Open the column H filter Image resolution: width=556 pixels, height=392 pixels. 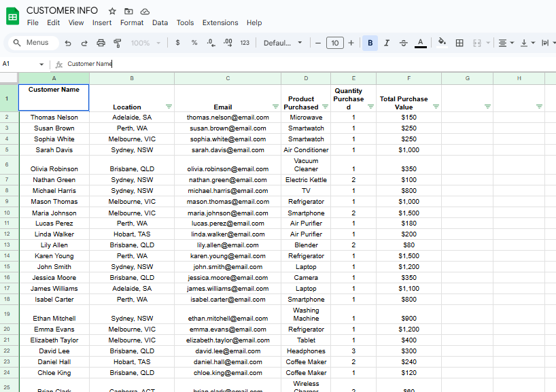point(539,107)
